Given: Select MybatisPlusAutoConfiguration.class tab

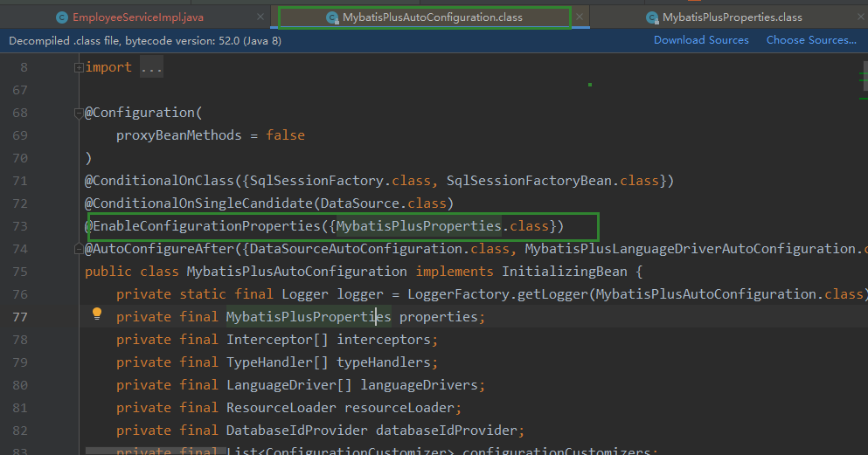Looking at the screenshot, I should (x=432, y=17).
